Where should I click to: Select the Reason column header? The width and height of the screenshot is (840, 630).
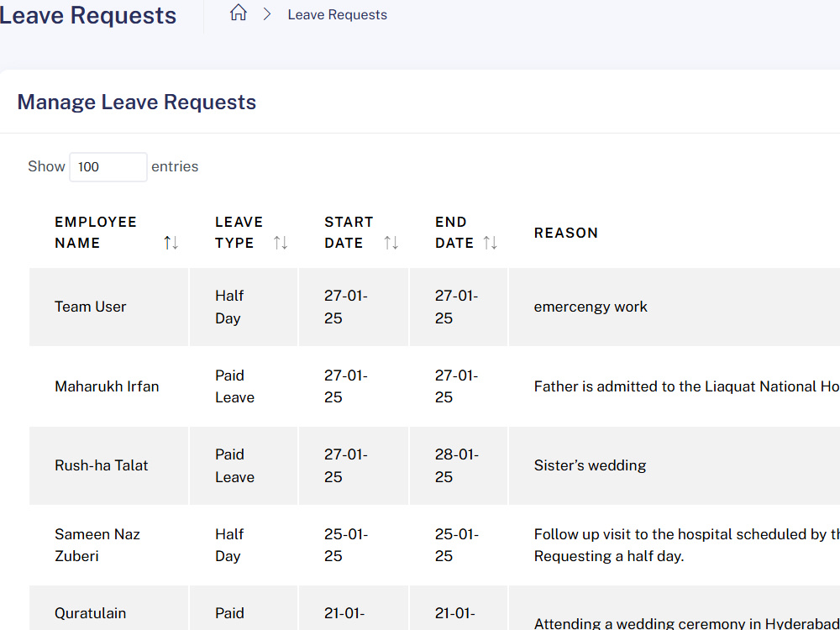(565, 233)
